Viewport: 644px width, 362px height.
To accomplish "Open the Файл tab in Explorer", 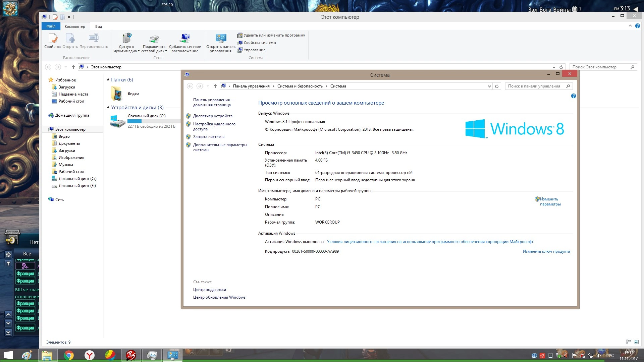I will (51, 26).
